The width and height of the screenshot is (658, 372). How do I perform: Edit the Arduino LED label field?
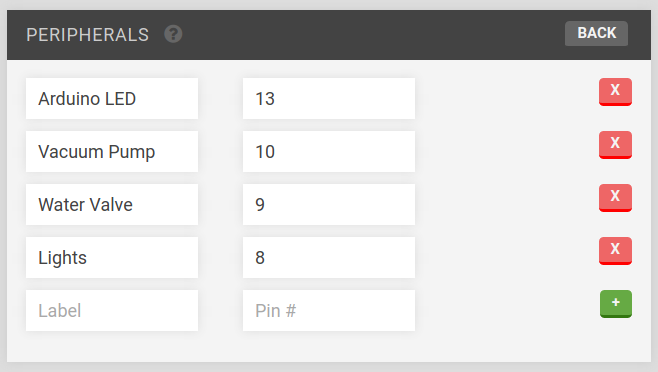pyautogui.click(x=112, y=99)
